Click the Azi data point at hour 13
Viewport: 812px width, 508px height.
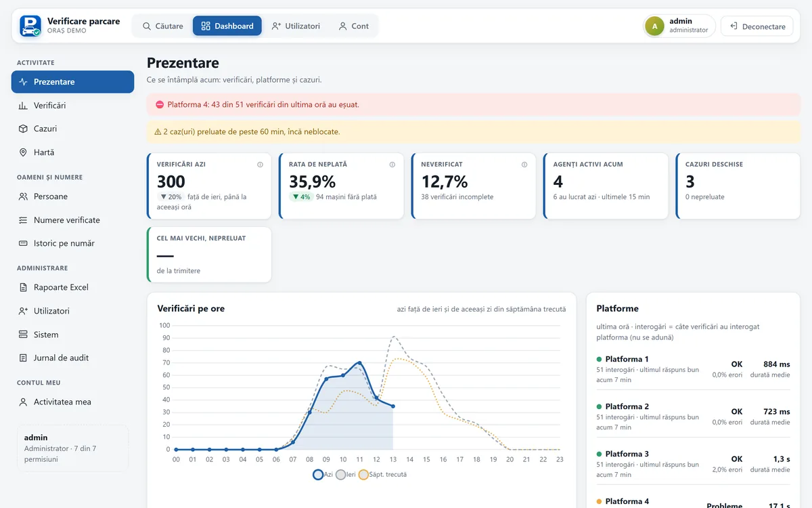(x=393, y=406)
